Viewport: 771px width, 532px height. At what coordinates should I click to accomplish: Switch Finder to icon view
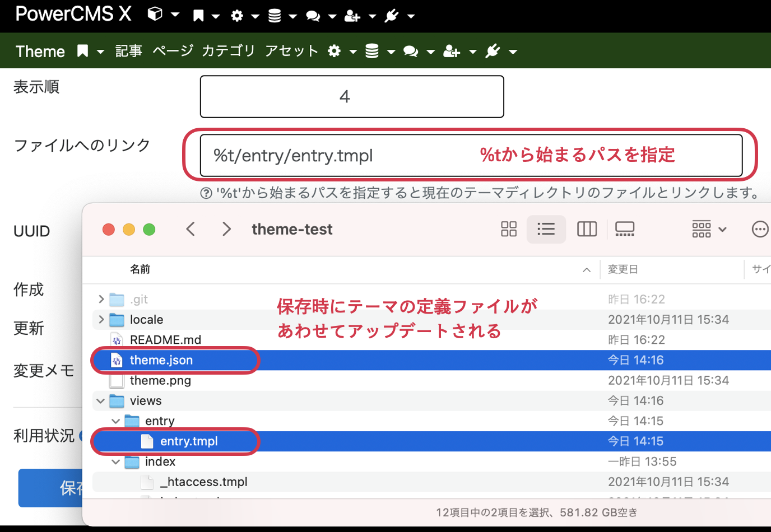[x=509, y=229]
